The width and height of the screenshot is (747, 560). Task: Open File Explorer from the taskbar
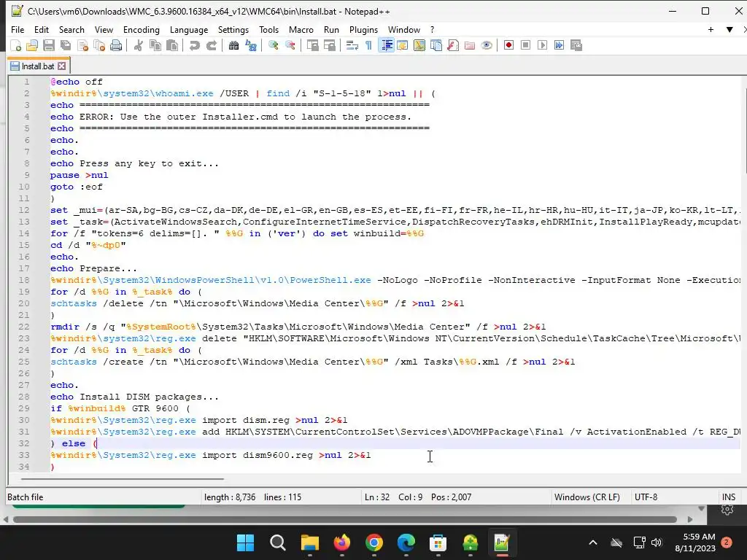pos(309,542)
